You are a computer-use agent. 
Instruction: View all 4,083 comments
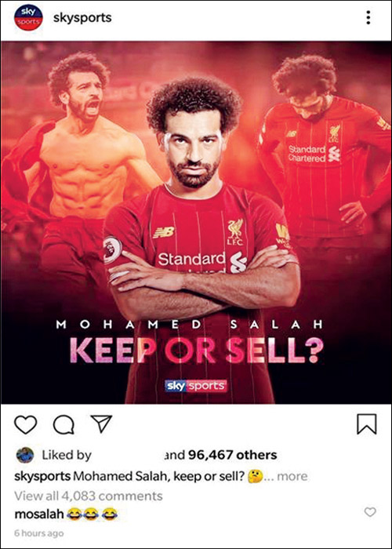click(x=88, y=496)
